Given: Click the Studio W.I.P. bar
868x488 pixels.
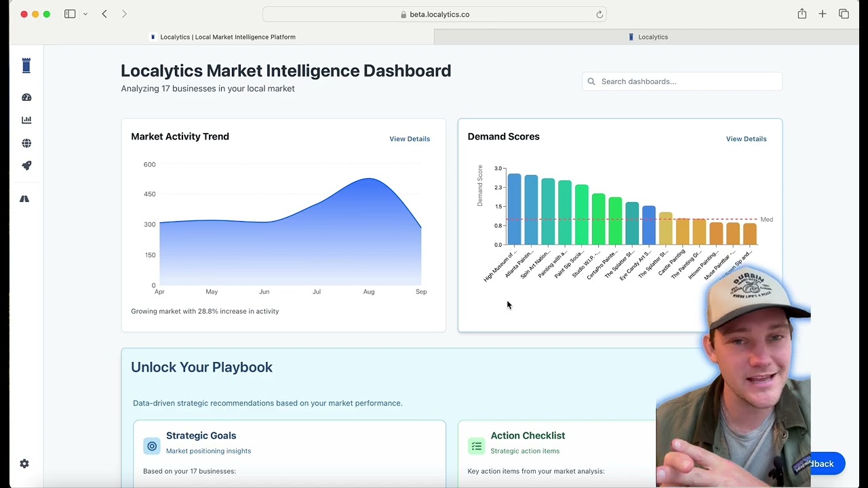Looking at the screenshot, I should pyautogui.click(x=598, y=220).
